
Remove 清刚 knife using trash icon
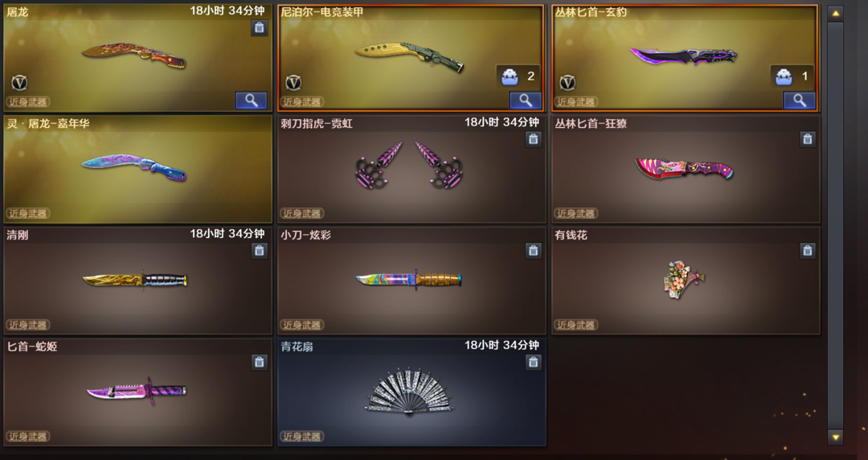click(x=259, y=250)
